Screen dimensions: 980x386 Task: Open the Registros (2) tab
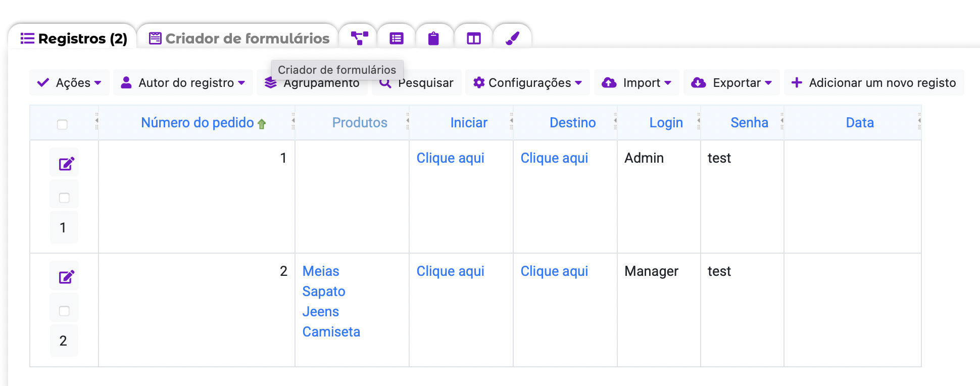(x=73, y=38)
